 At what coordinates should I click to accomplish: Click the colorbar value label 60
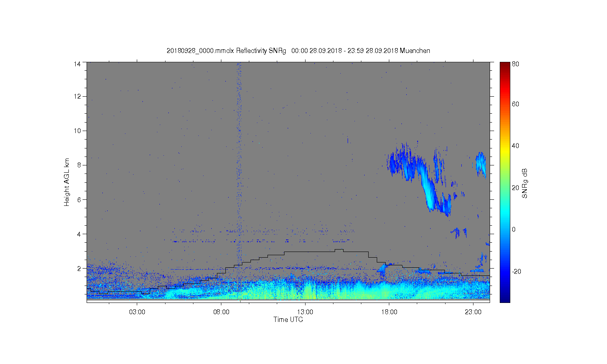516,104
